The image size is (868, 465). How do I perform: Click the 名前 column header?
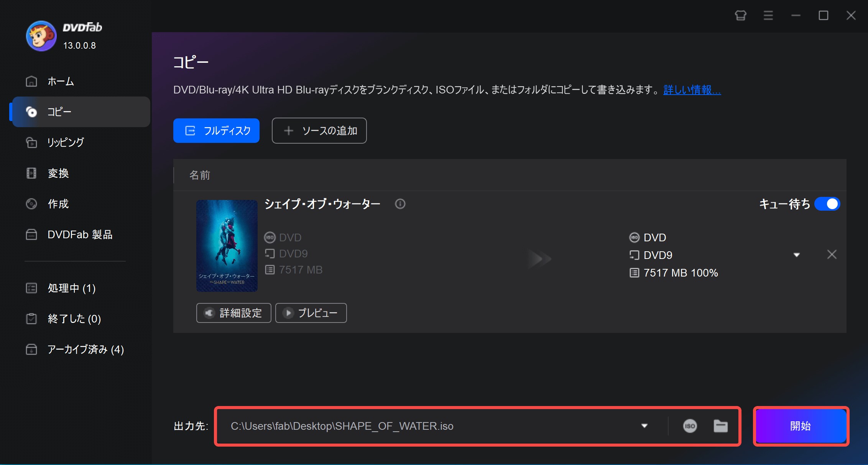pos(200,175)
